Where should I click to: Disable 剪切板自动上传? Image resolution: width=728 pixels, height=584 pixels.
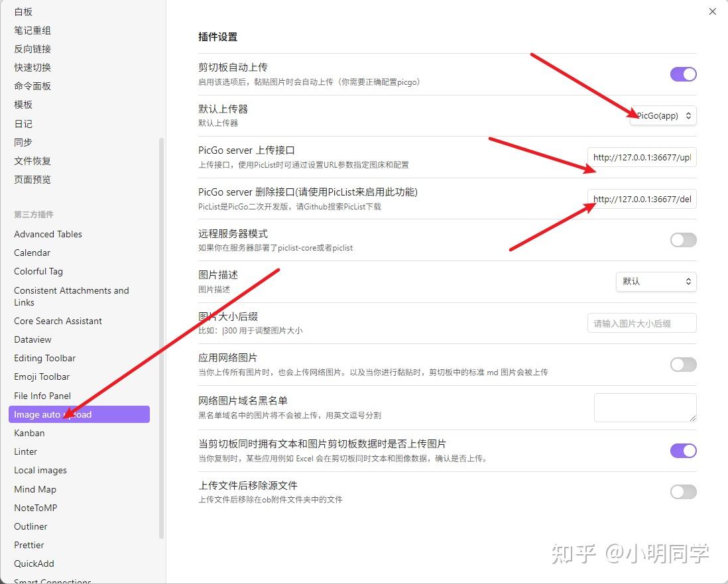coord(683,74)
